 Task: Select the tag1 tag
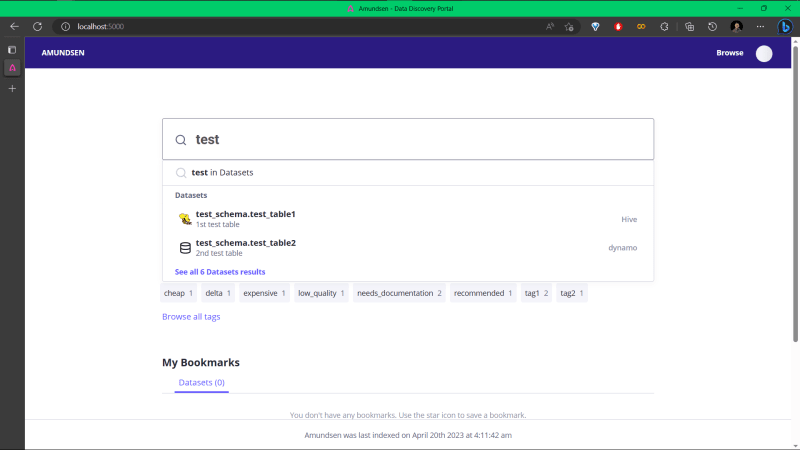536,293
